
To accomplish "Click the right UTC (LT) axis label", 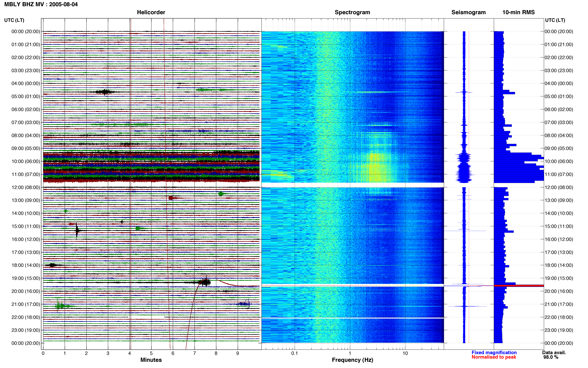I will [555, 20].
